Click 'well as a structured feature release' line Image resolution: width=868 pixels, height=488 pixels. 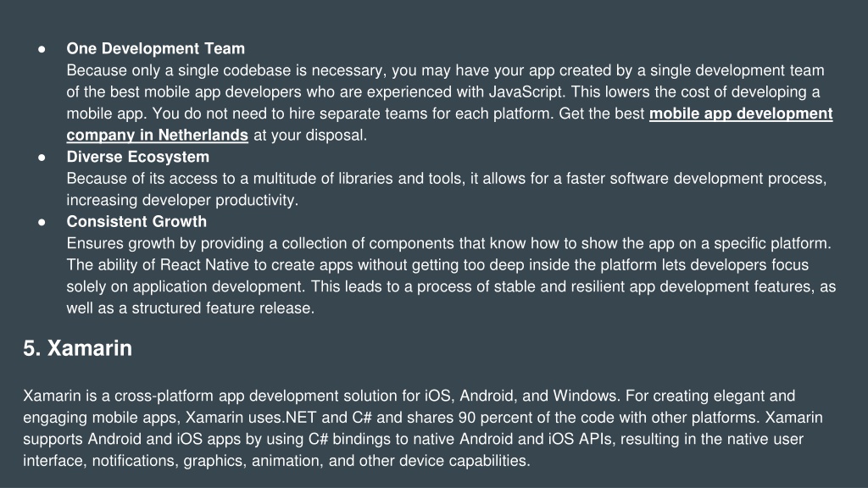[x=191, y=308]
